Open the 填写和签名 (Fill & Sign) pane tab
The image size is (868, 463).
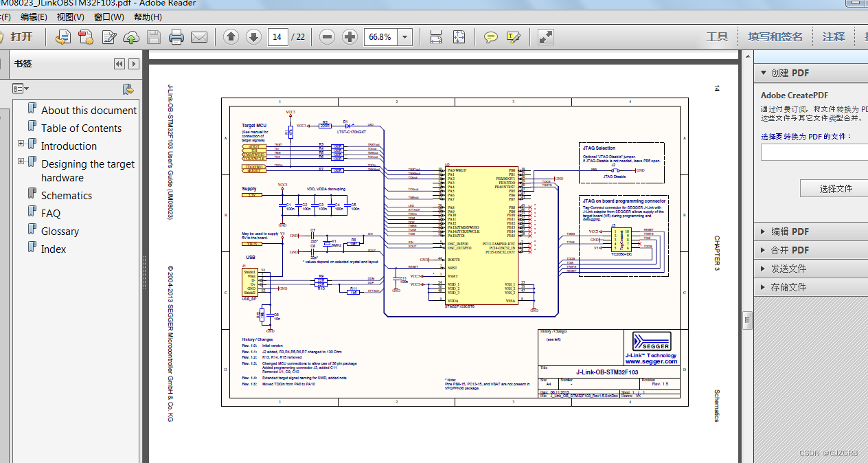[x=775, y=36]
